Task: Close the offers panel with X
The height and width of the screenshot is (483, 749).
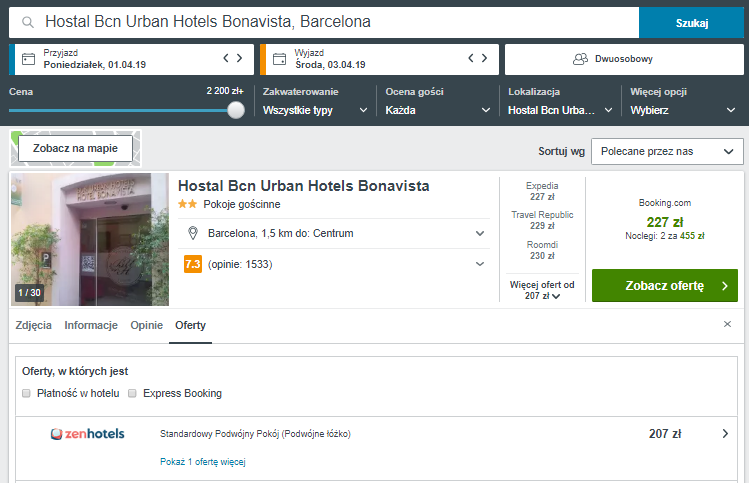Action: (728, 324)
